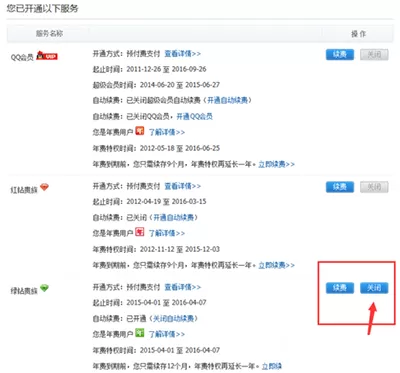Close 绿钻贵族 service with blue 关闭 button
400x373 pixels.
[374, 288]
